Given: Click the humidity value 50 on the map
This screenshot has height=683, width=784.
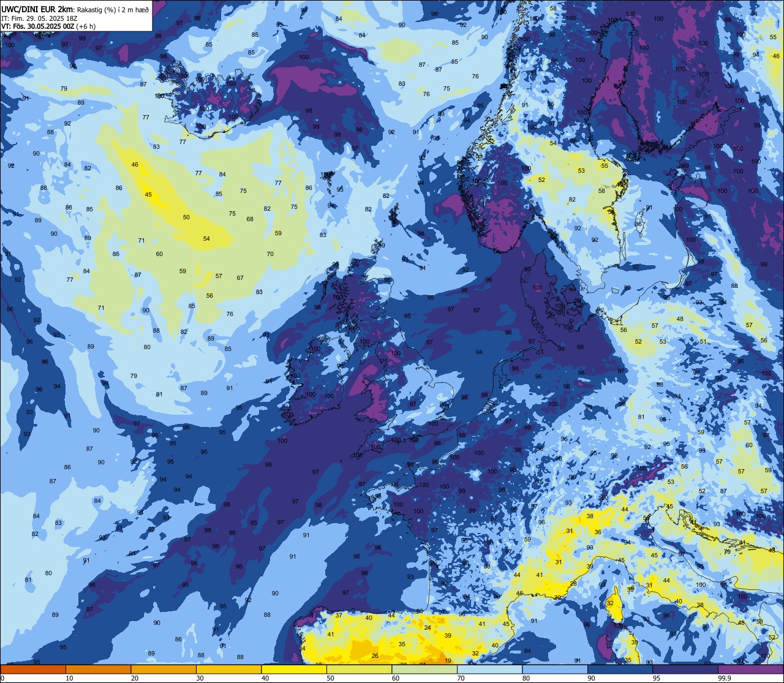Looking at the screenshot, I should pos(186,217).
